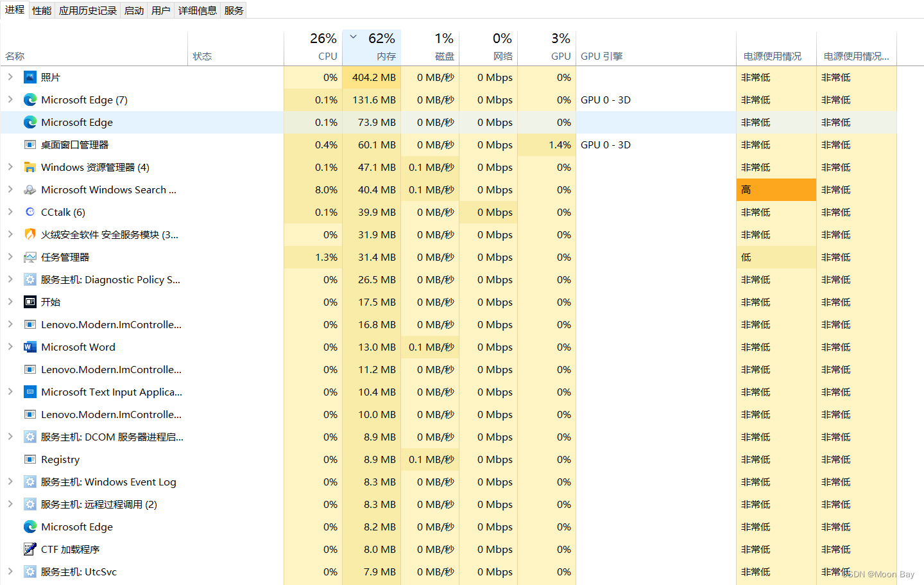This screenshot has width=924, height=585.
Task: Click Lenovo.Modern.ImController icon with 16.8 MB
Action: pyautogui.click(x=30, y=324)
